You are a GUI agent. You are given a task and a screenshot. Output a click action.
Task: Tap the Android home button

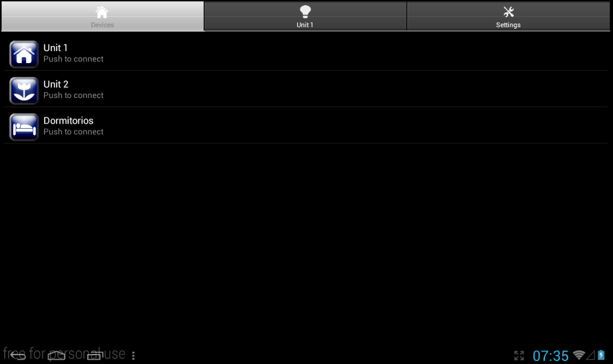[x=56, y=355]
